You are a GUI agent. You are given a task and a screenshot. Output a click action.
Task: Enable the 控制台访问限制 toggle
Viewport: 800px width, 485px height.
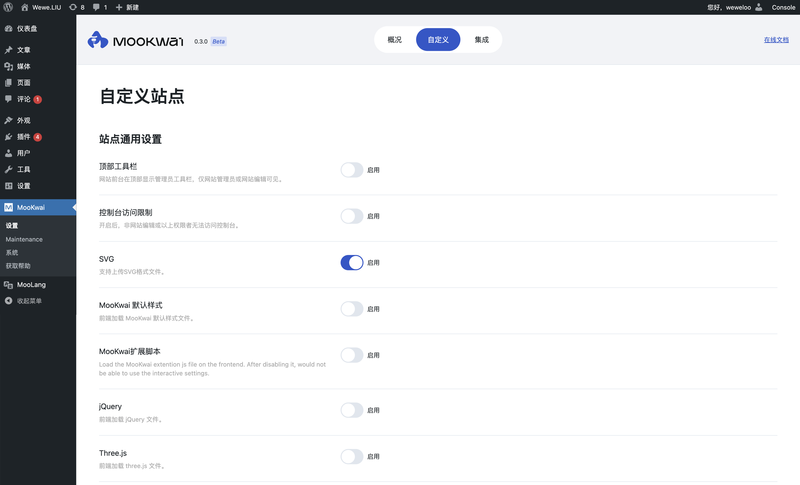point(352,216)
